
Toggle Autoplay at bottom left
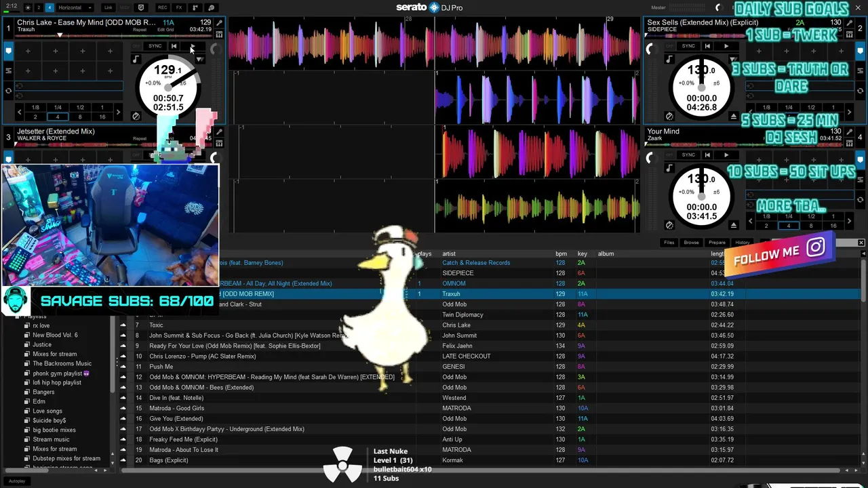point(17,481)
